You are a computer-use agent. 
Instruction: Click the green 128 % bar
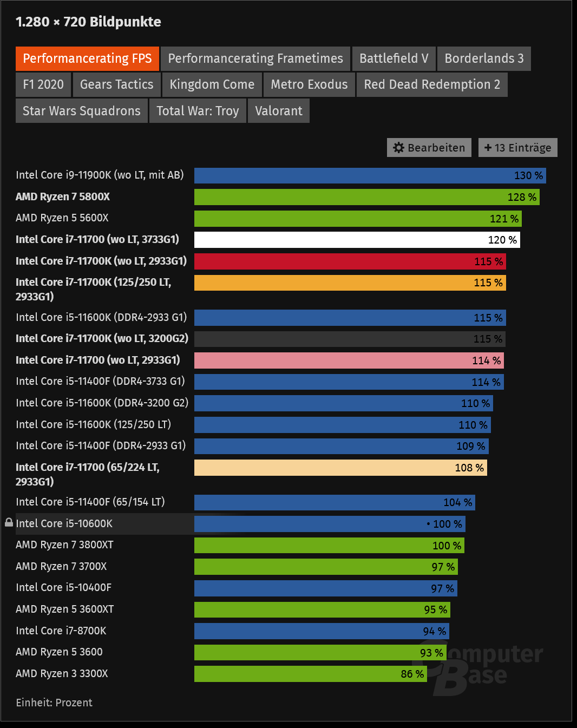[367, 197]
